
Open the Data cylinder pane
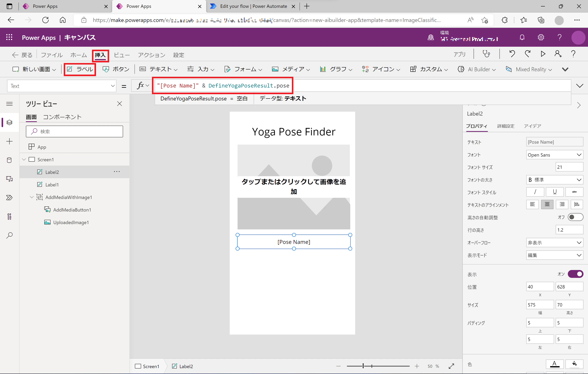pos(9,160)
